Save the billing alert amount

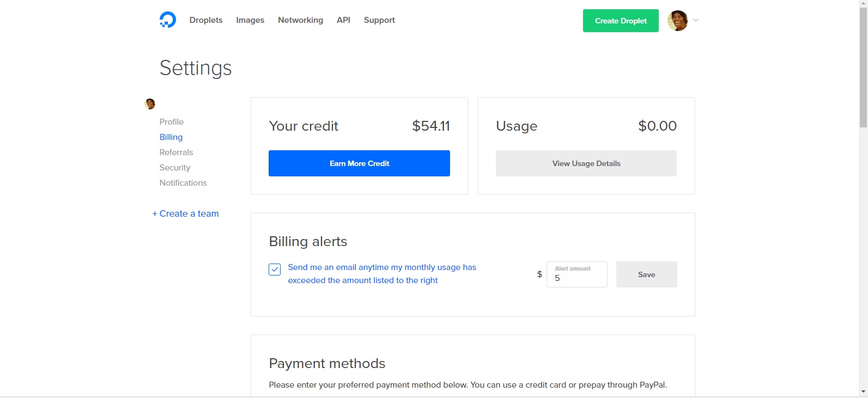[646, 274]
